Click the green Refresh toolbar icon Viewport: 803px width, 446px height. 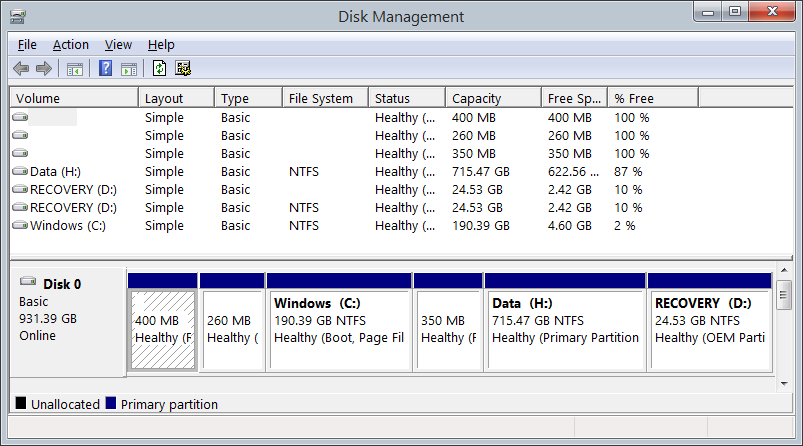[x=159, y=68]
